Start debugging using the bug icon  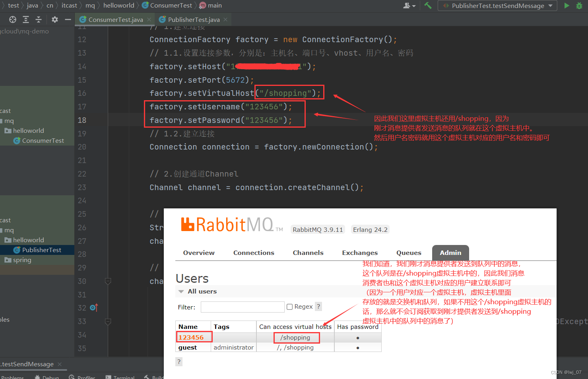tap(579, 6)
